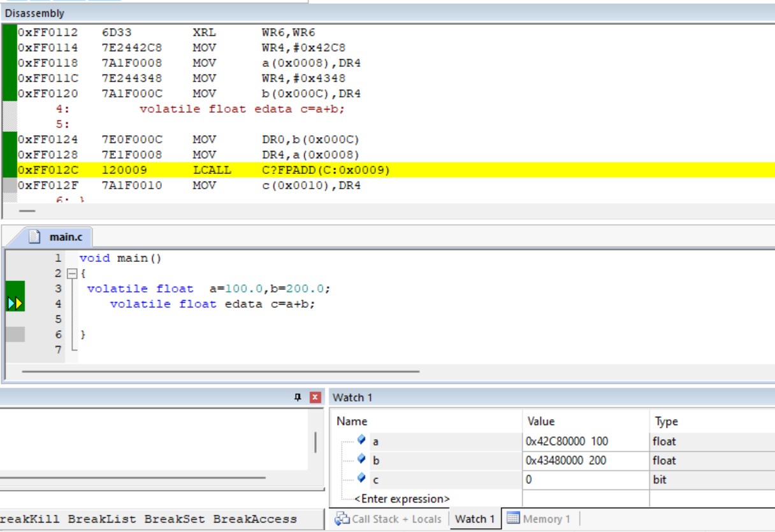This screenshot has width=775, height=532.
Task: Click disassembly horizontal scrollbar
Action: [x=27, y=211]
